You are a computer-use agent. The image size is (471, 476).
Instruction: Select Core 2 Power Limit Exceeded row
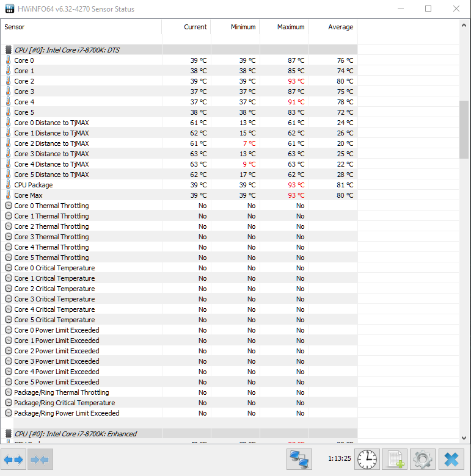click(x=179, y=351)
